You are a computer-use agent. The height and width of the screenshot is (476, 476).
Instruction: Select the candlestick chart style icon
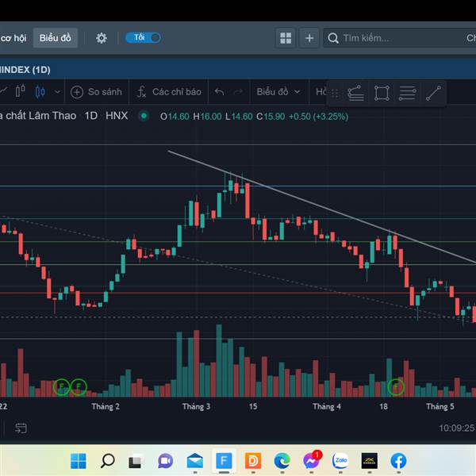[x=40, y=91]
